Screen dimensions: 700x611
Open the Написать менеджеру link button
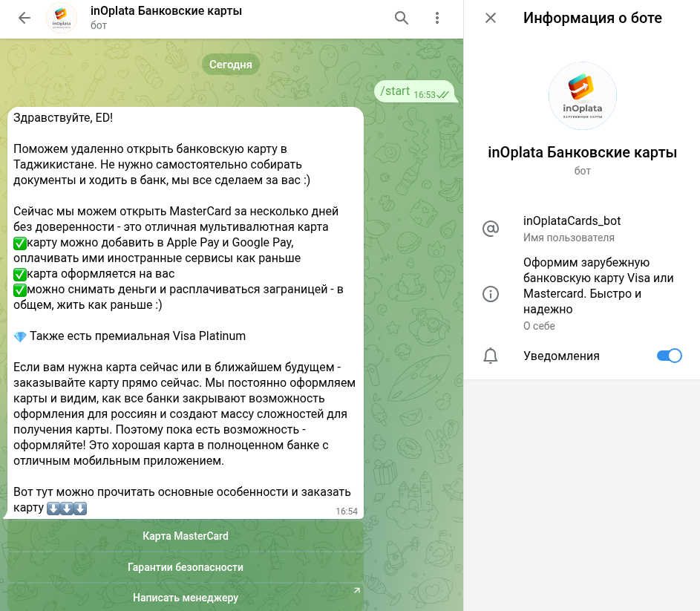[186, 598]
